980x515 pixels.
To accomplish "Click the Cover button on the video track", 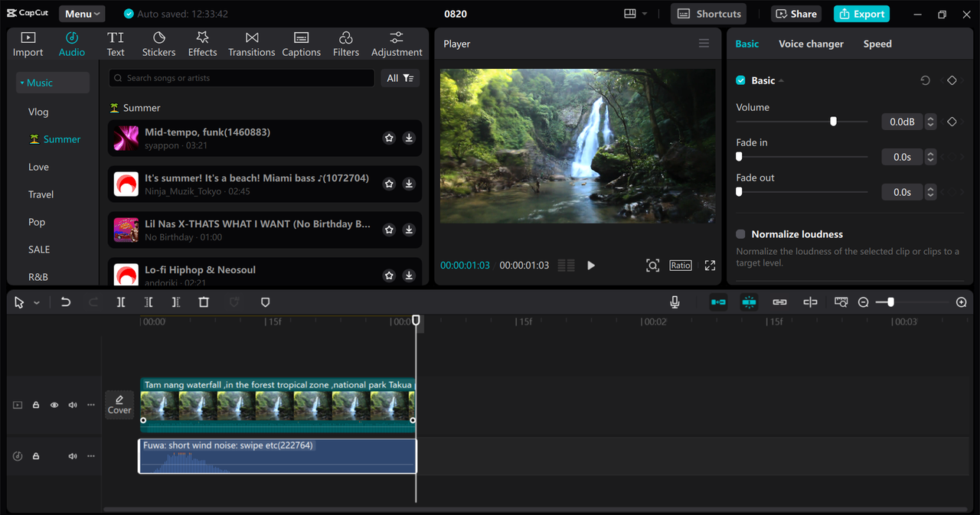I will [119, 405].
